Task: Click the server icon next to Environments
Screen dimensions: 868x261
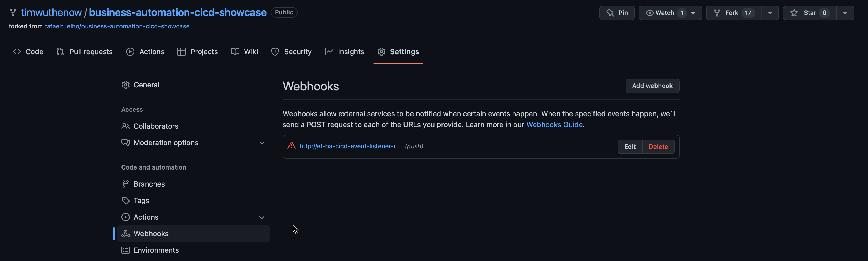Action: click(x=126, y=250)
